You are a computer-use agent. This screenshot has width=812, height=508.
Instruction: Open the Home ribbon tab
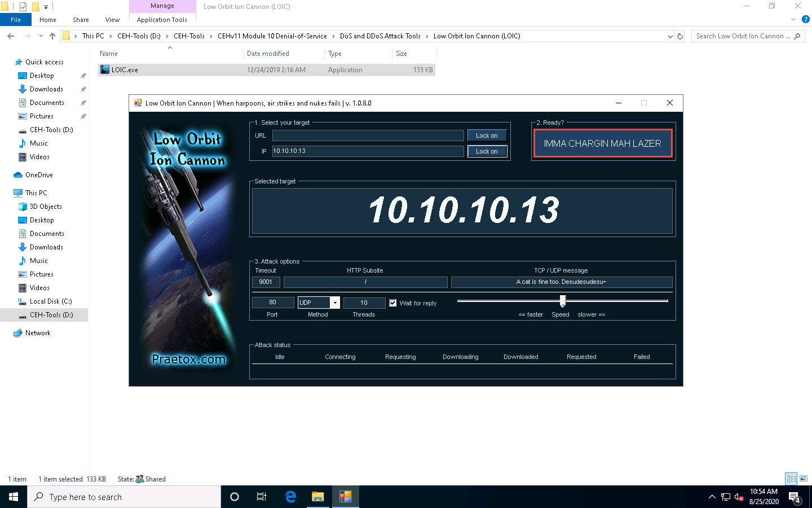click(48, 20)
